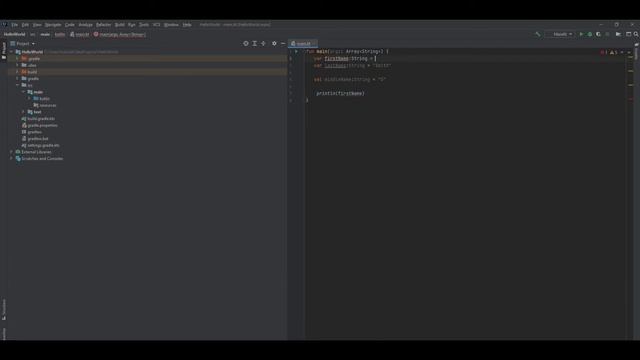Open Search Everywhere magnifier icon
This screenshot has width=640, height=360.
636,34
